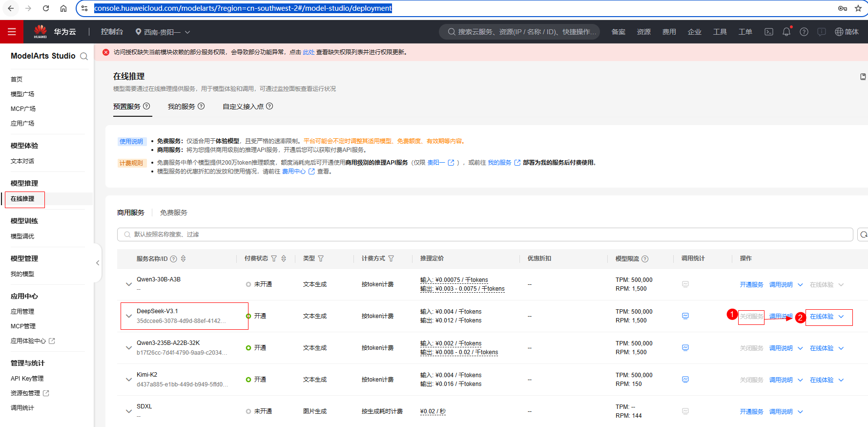Expand the 在线体验 dropdown for DeepSeek-V3.1
The image size is (868, 427).
(x=841, y=317)
